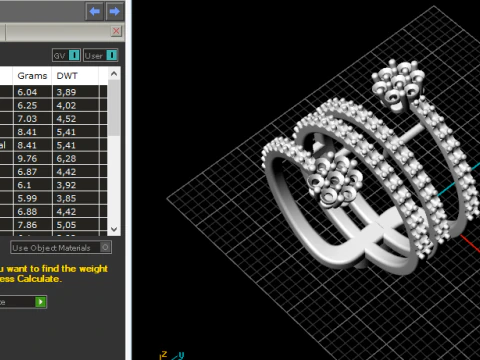Select the 6.04 grams cell
The width and height of the screenshot is (480, 360).
[x=33, y=92]
